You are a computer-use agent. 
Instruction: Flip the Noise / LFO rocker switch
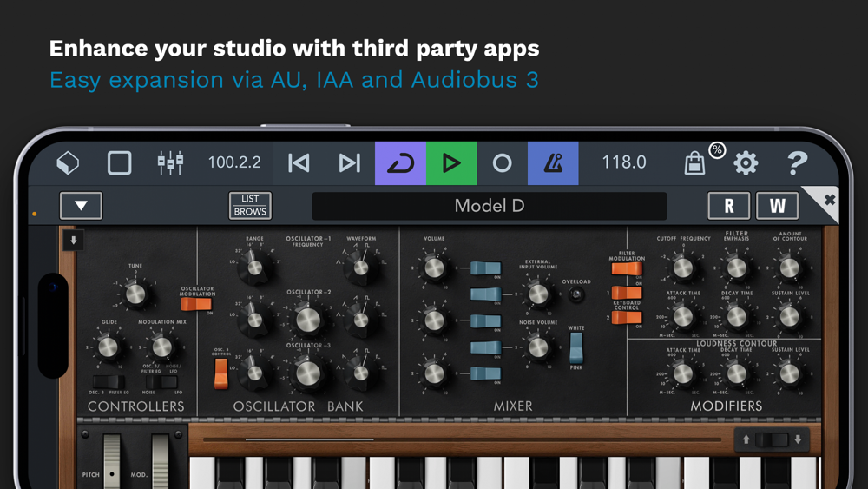pyautogui.click(x=161, y=382)
